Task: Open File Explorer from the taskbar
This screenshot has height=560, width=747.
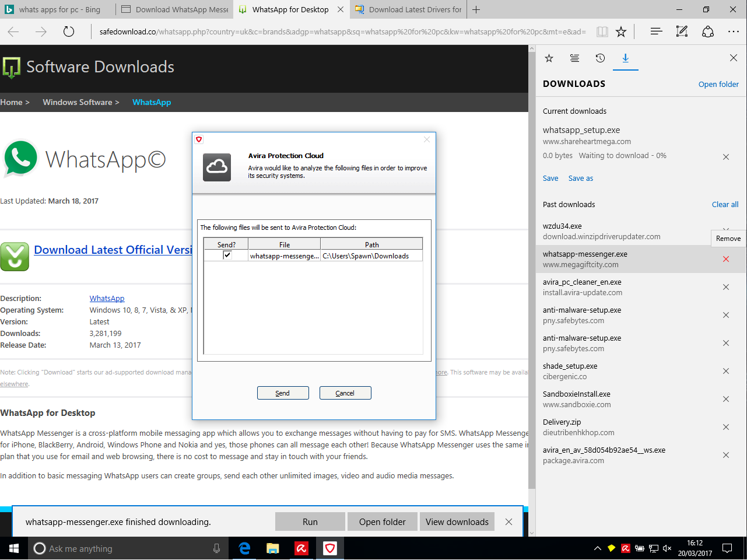Action: coord(273,548)
